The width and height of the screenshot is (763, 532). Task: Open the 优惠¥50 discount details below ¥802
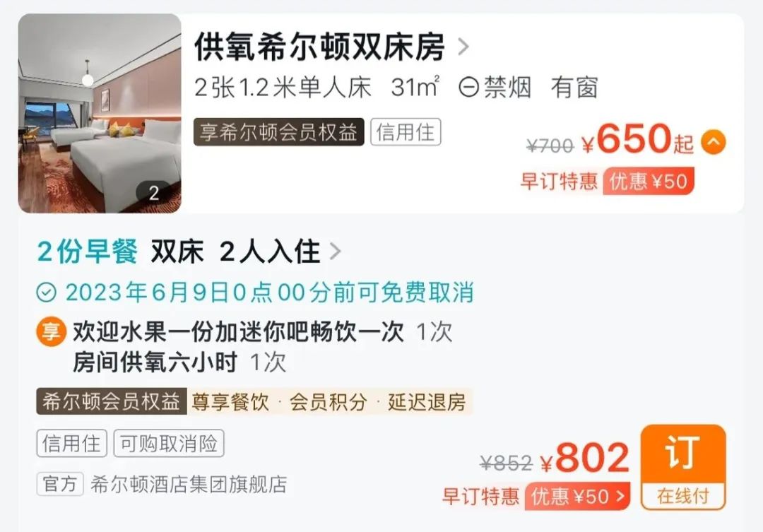point(578,497)
